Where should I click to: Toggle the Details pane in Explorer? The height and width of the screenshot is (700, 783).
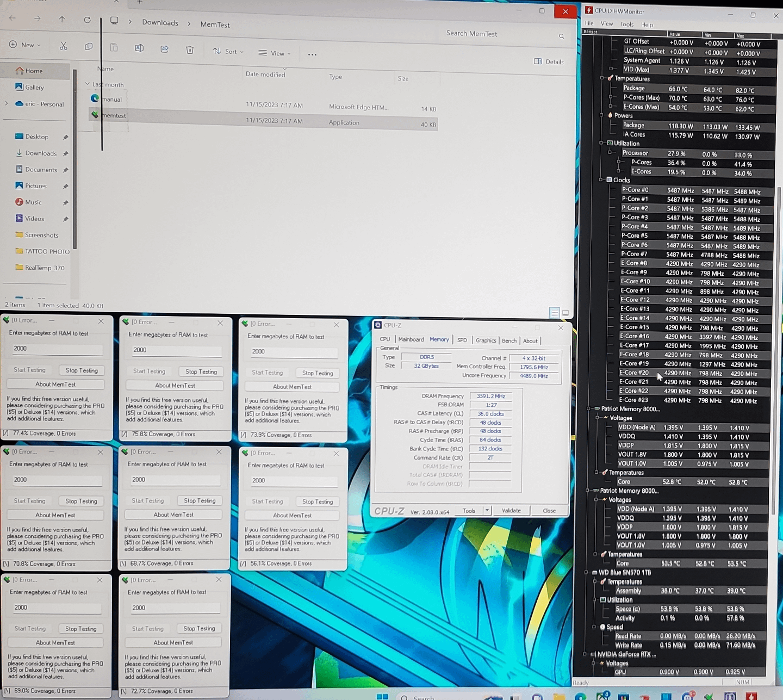tap(549, 61)
